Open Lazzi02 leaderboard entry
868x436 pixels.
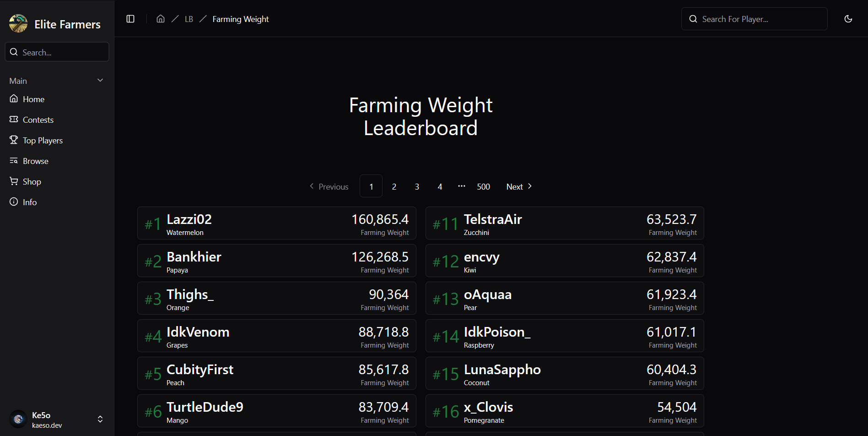coord(277,223)
